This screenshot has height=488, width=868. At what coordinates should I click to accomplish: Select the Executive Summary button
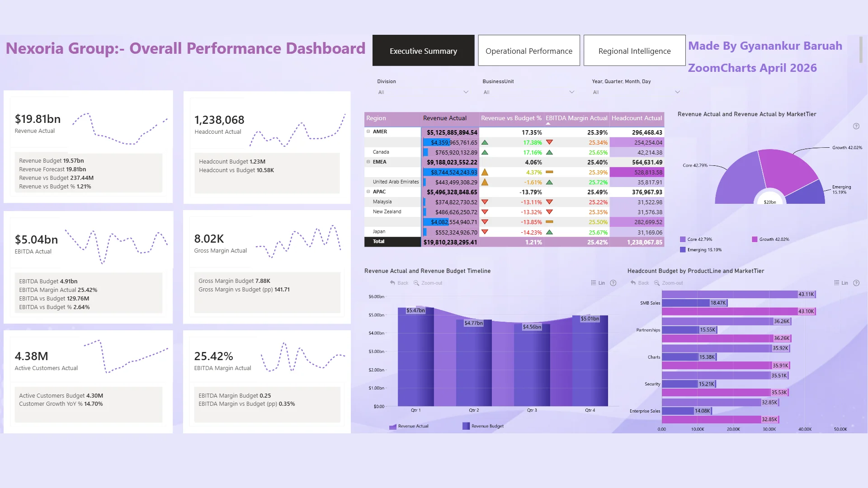[423, 51]
